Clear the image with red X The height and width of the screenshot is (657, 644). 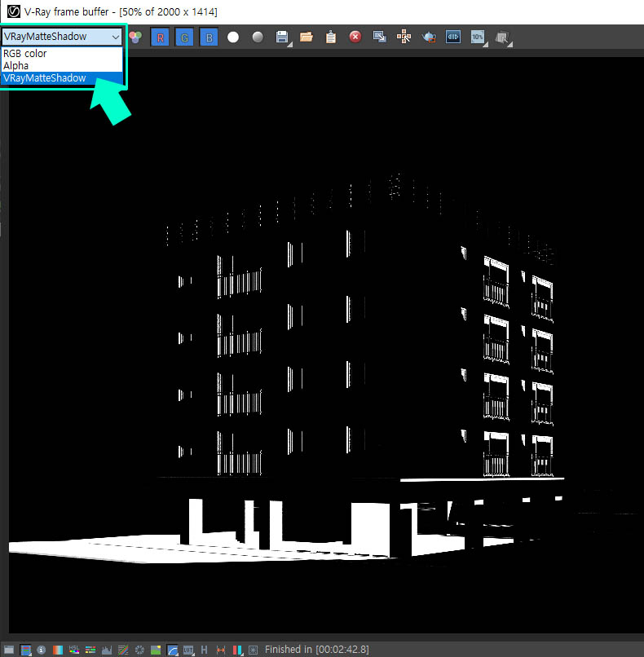[x=355, y=37]
